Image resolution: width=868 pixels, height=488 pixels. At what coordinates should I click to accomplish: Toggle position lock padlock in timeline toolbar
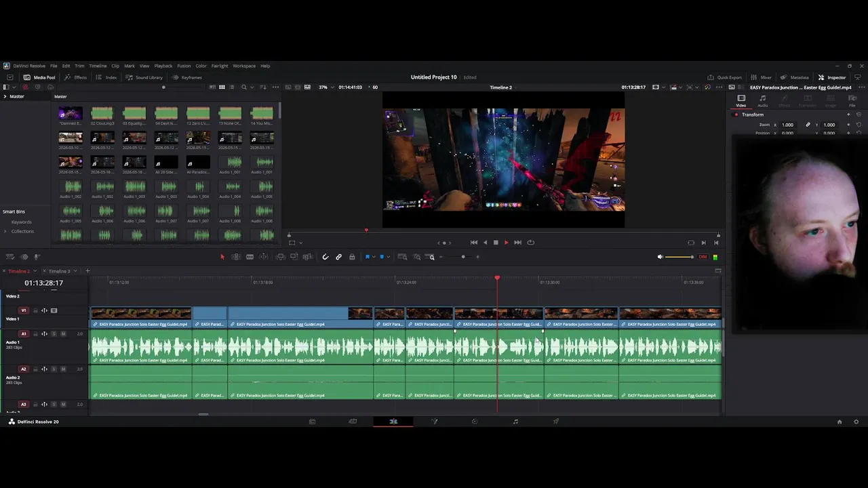pyautogui.click(x=352, y=257)
